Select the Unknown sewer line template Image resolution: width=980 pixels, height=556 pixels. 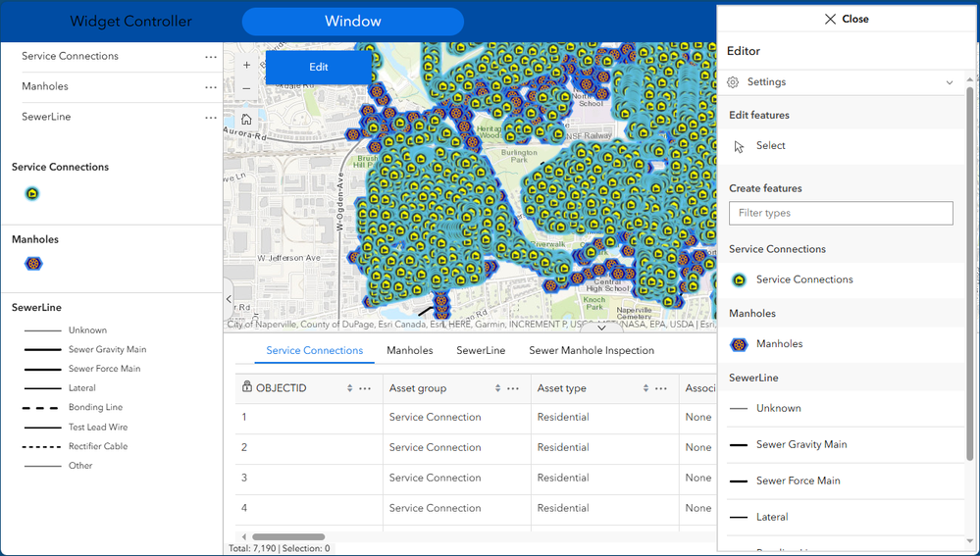(847, 409)
